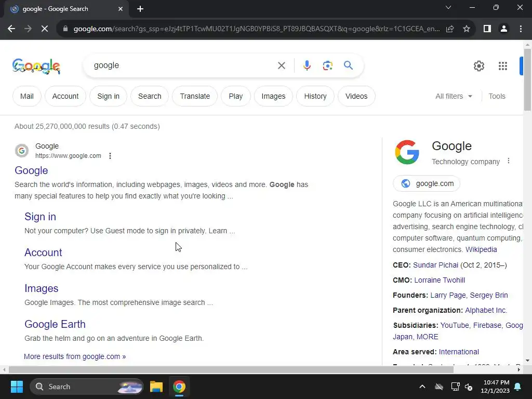The image size is (532, 399).
Task: Click the google search input field
Action: point(183,65)
